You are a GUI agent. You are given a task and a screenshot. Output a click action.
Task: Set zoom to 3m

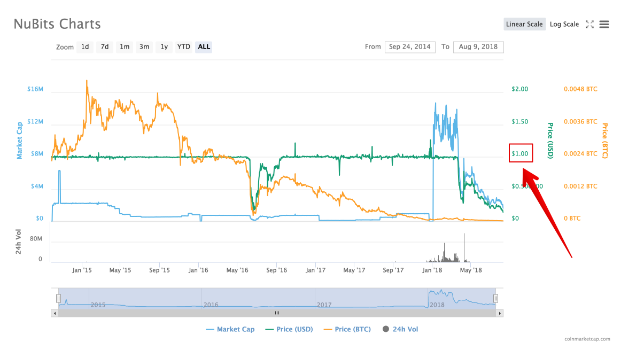144,46
